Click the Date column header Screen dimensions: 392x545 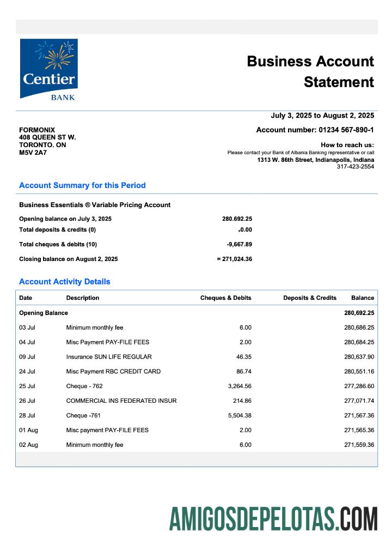26,298
